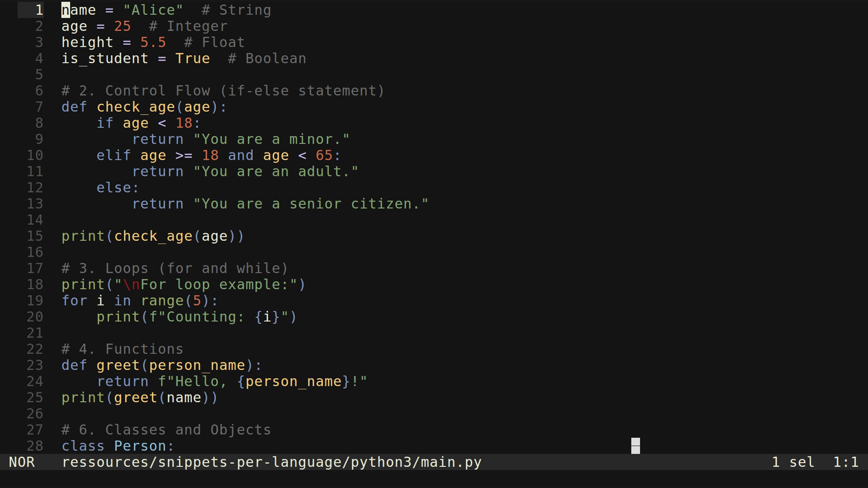Click the comment # 4. Functions
The height and width of the screenshot is (488, 868).
click(122, 349)
